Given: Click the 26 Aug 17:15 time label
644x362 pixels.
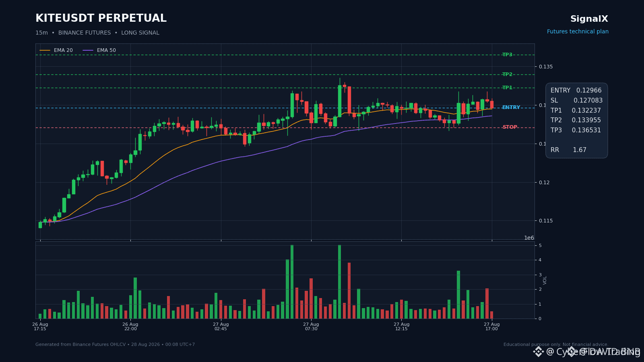Looking at the screenshot, I should 40,327.
